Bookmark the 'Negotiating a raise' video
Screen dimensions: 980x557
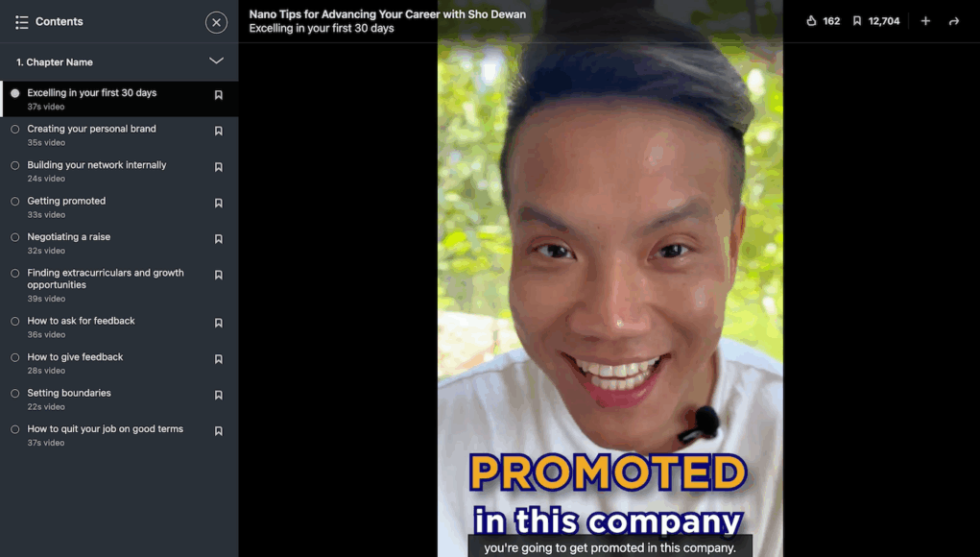pos(219,239)
